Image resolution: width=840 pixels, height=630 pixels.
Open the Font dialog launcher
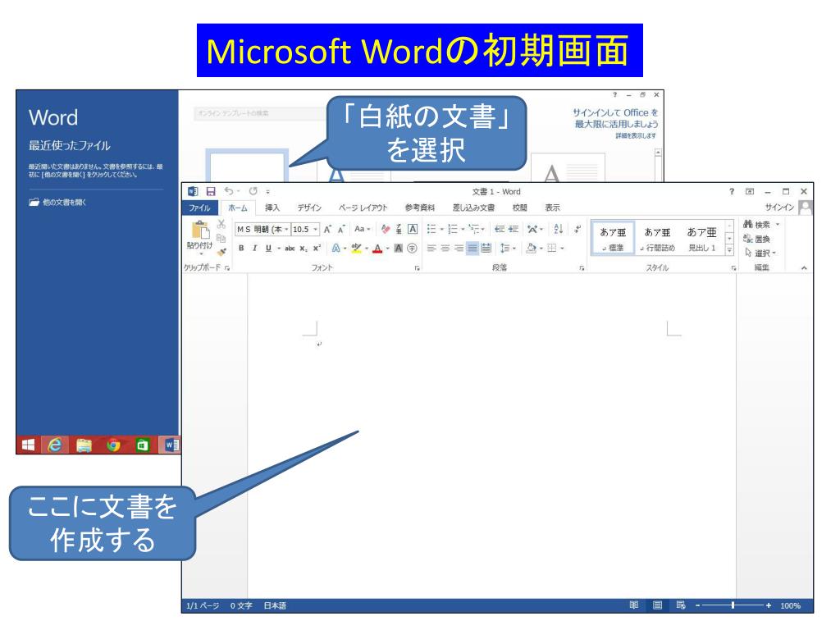(x=418, y=268)
